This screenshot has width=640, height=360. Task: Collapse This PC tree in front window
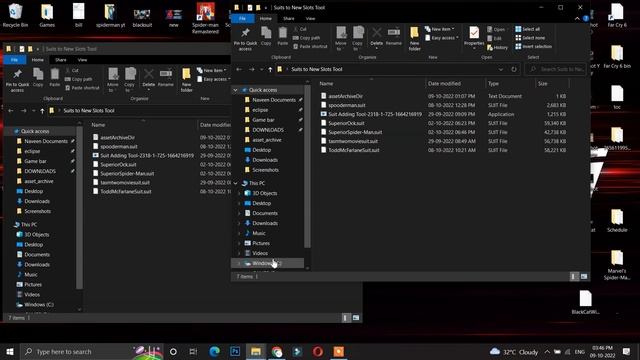pyautogui.click(x=236, y=183)
